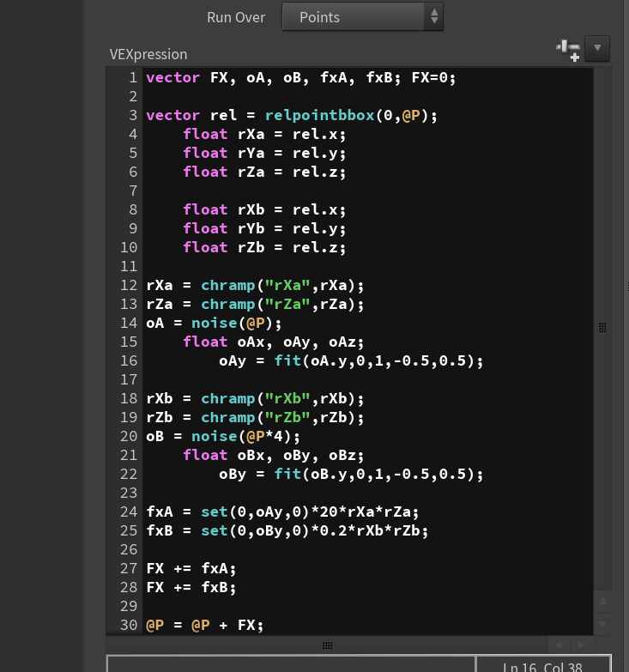The width and height of the screenshot is (629, 672).
Task: Click the VEXpression label
Action: pyautogui.click(x=148, y=54)
